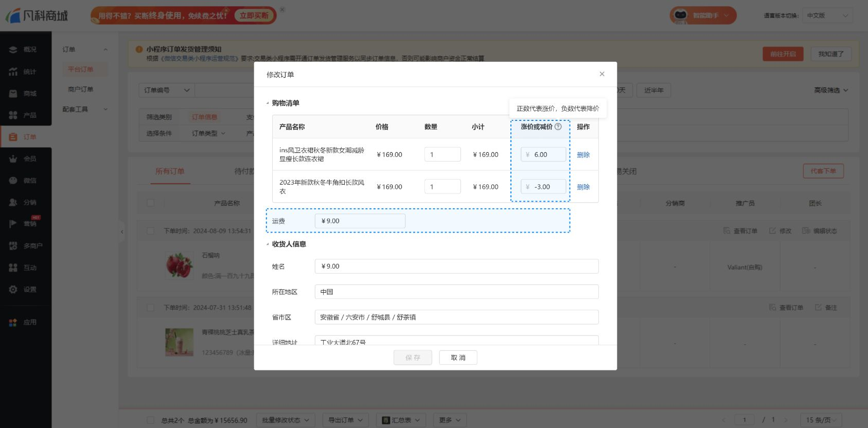Image resolution: width=868 pixels, height=428 pixels.
Task: Open 应用 in the sidebar
Action: pyautogui.click(x=26, y=322)
